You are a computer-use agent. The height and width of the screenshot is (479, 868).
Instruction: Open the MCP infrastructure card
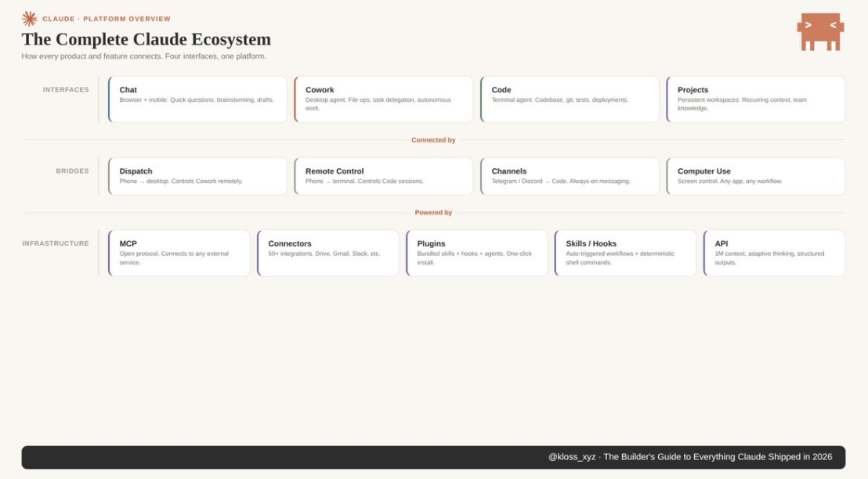click(179, 253)
